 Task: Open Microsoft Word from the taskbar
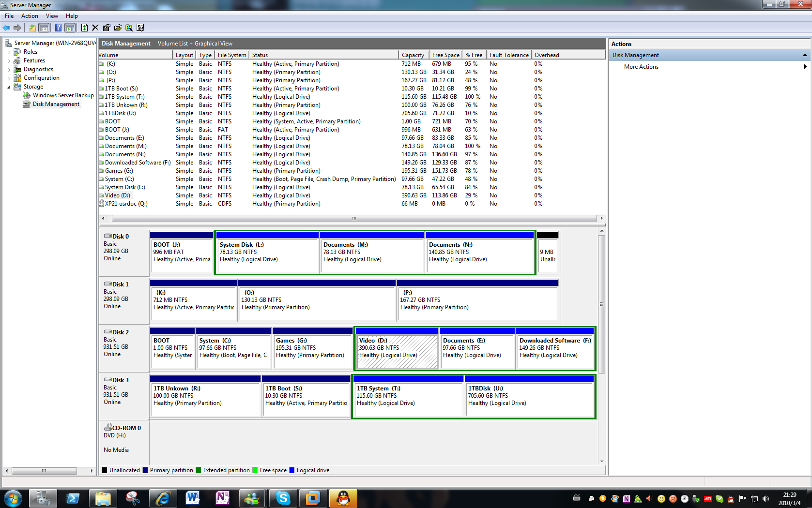[x=193, y=498]
